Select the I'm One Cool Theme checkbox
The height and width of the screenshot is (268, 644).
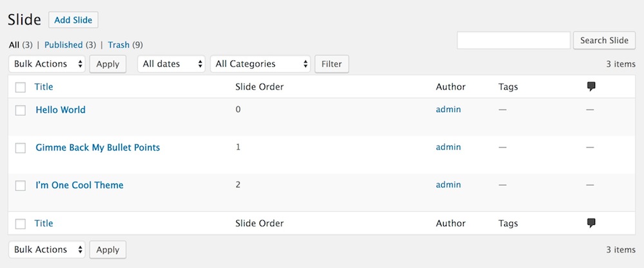click(21, 186)
